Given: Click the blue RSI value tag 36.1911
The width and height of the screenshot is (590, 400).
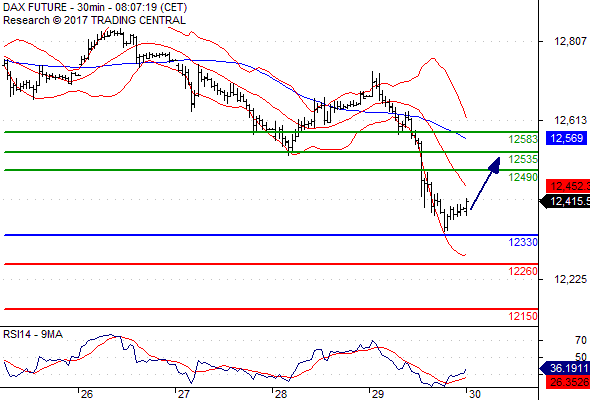Looking at the screenshot, I should (565, 368).
